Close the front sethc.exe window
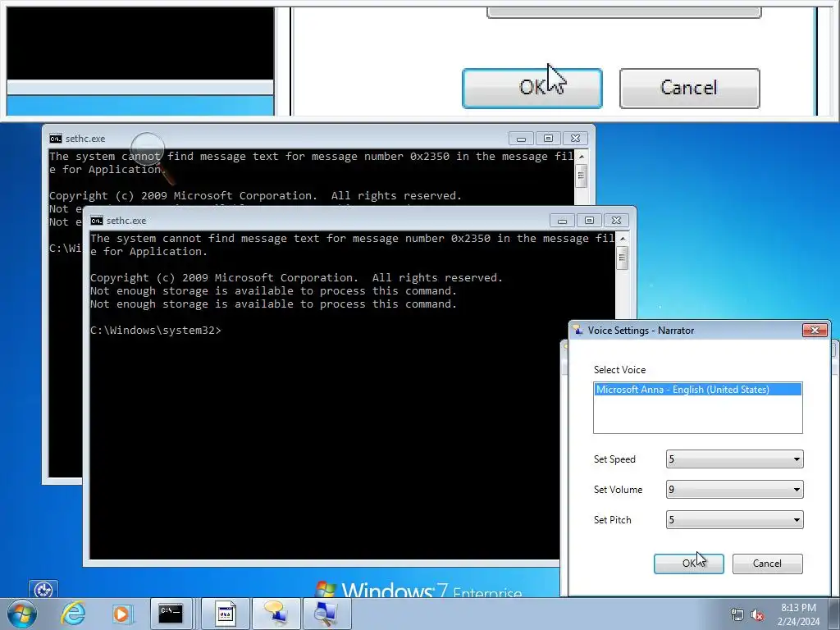This screenshot has height=630, width=840. [617, 221]
